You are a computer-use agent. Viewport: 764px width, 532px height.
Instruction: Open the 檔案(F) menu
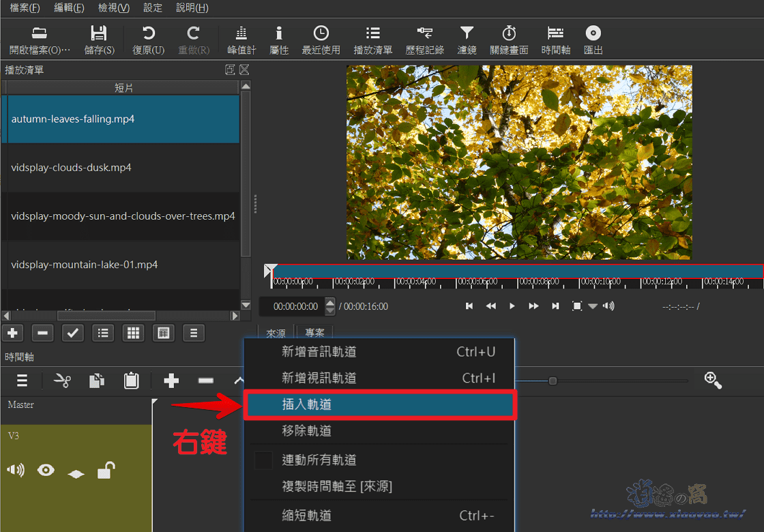pos(25,8)
